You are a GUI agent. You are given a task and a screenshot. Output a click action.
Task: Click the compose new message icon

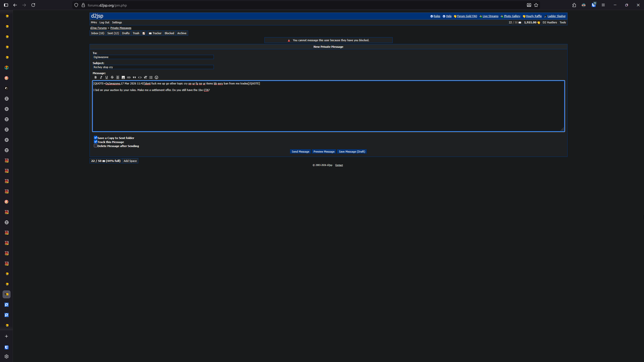(144, 33)
